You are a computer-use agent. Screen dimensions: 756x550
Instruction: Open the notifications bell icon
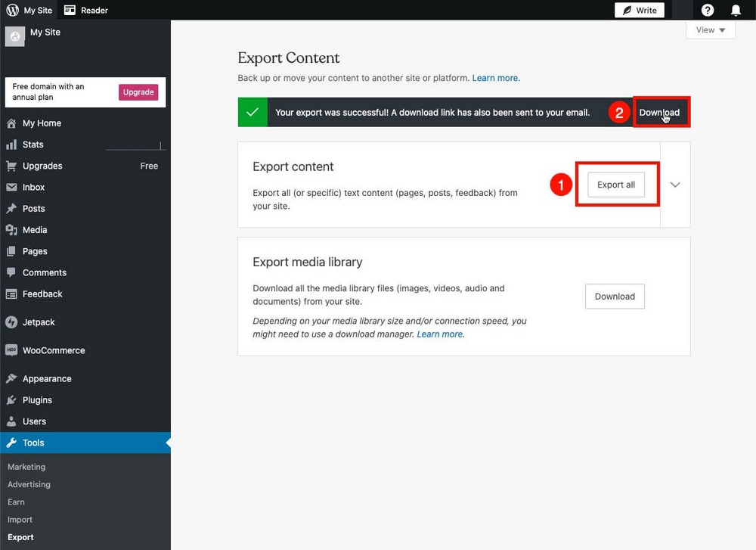coord(736,10)
